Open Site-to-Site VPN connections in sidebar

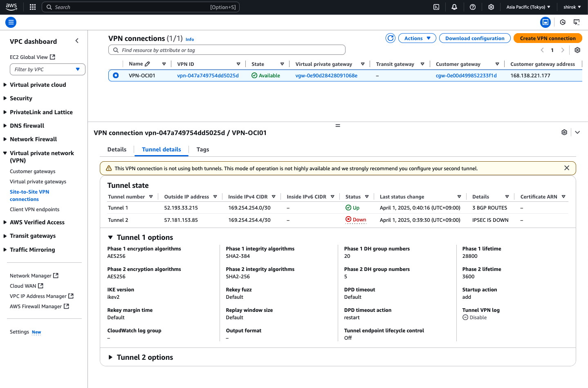(x=29, y=196)
